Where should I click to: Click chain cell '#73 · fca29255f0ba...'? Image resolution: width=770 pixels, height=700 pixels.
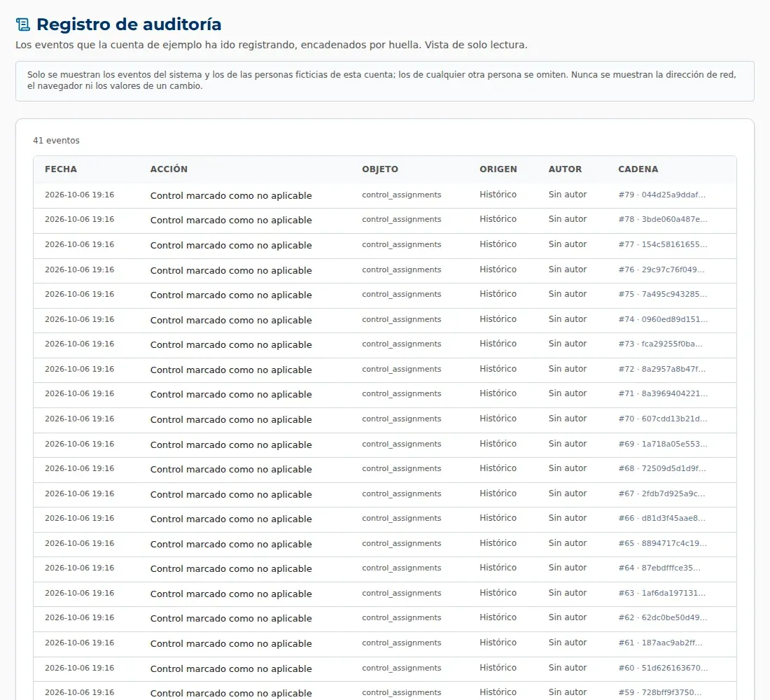pyautogui.click(x=661, y=344)
